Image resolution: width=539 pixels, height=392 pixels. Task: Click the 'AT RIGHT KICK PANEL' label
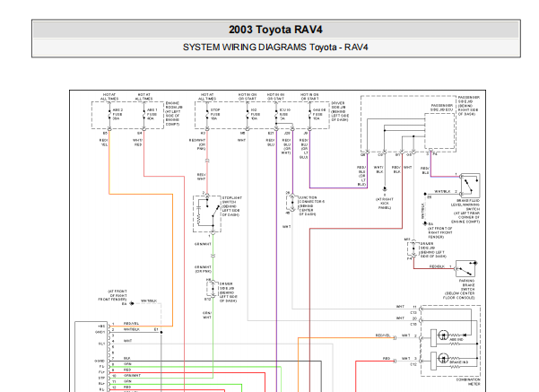pyautogui.click(x=385, y=204)
